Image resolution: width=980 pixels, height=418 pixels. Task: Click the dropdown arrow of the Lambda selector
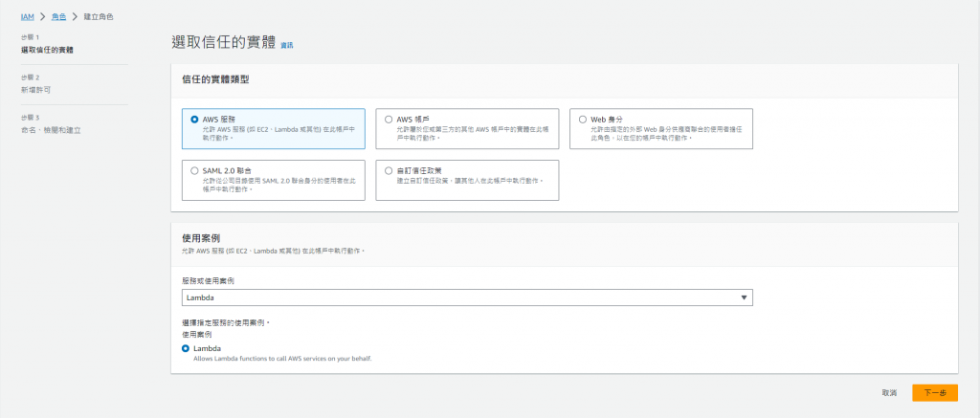(744, 297)
